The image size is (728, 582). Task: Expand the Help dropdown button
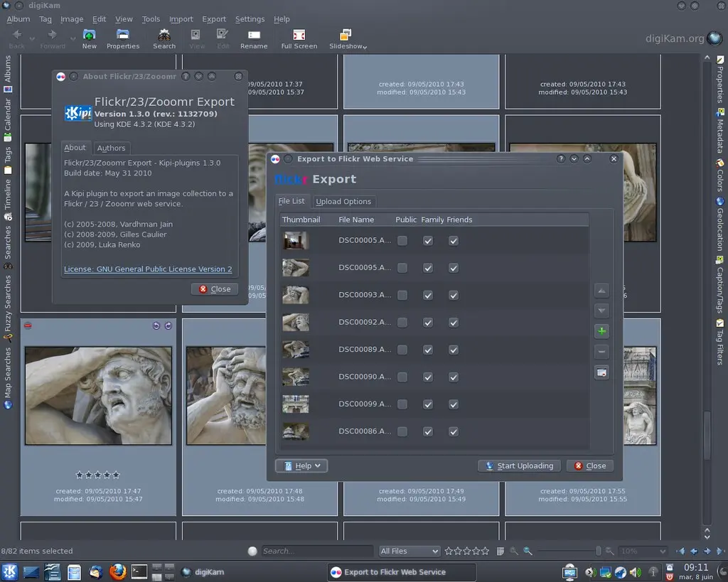301,466
